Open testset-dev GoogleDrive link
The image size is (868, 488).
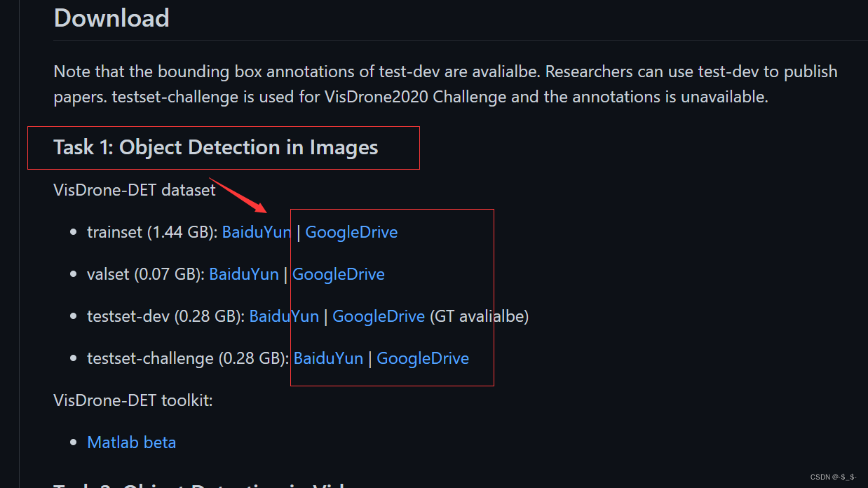click(379, 316)
